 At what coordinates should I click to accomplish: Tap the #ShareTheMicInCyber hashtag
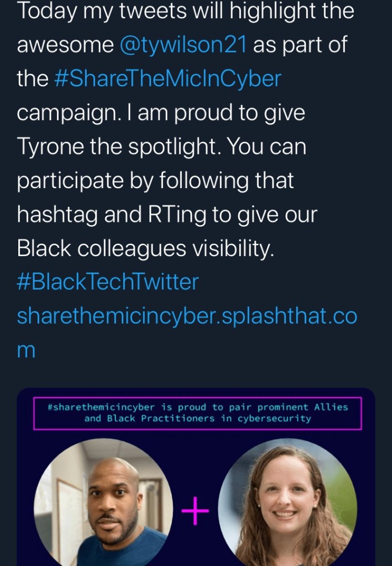pos(168,79)
